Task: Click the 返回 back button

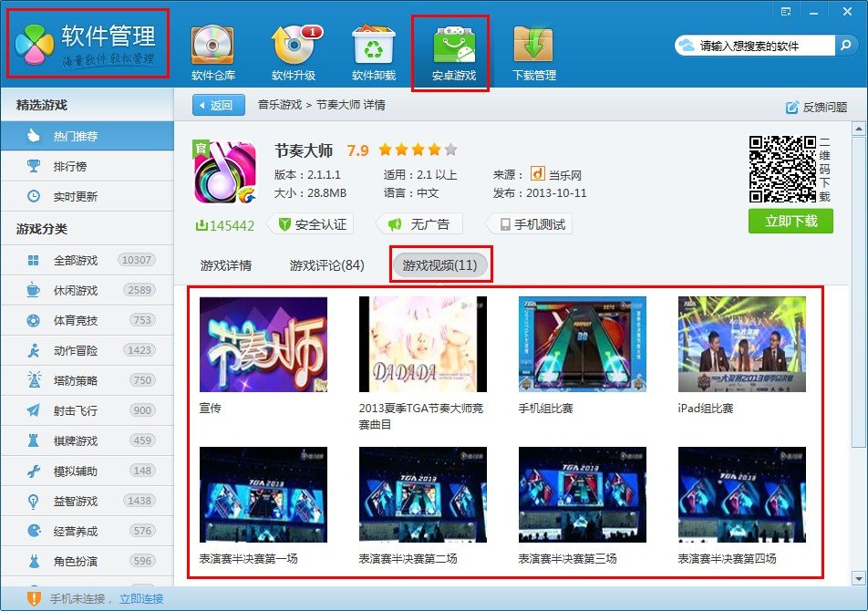Action: click(219, 106)
